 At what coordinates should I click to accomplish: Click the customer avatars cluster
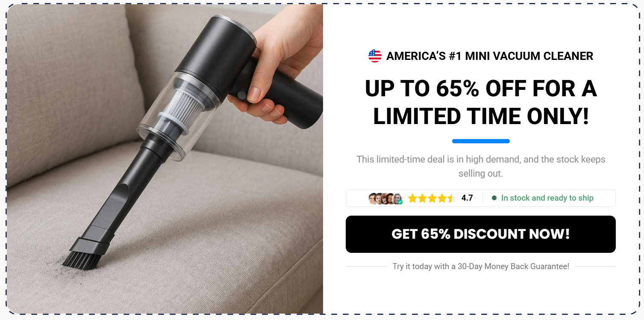pyautogui.click(x=385, y=198)
